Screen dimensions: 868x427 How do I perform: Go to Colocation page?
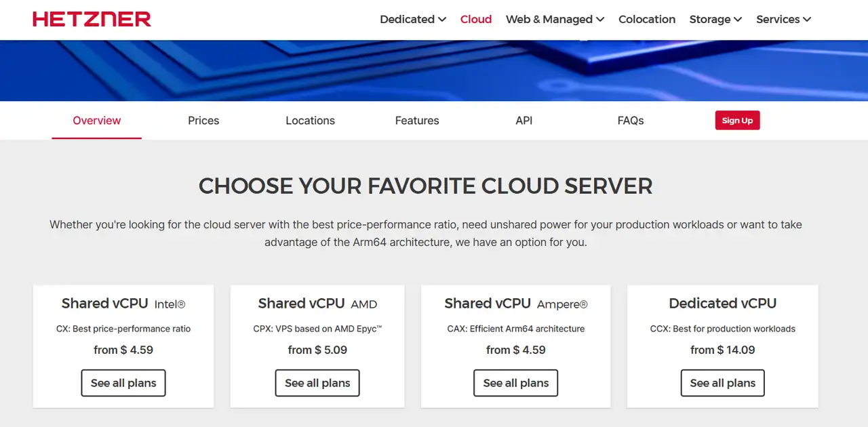[647, 19]
